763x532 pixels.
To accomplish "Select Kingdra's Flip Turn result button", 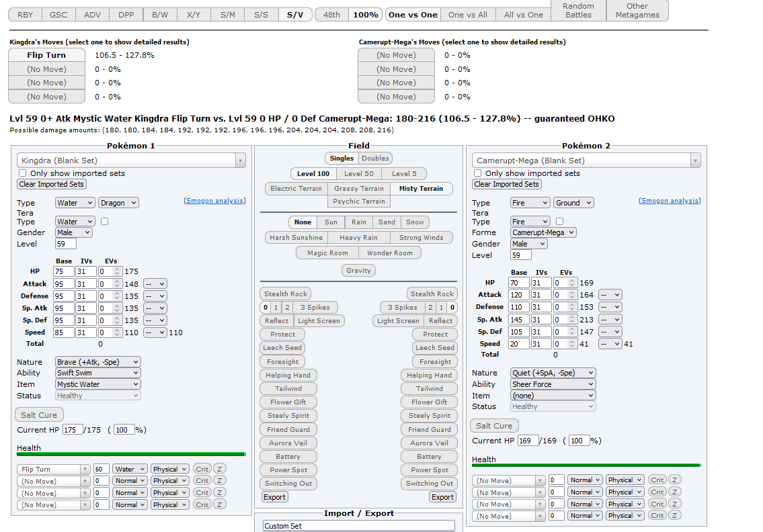I will click(46, 55).
